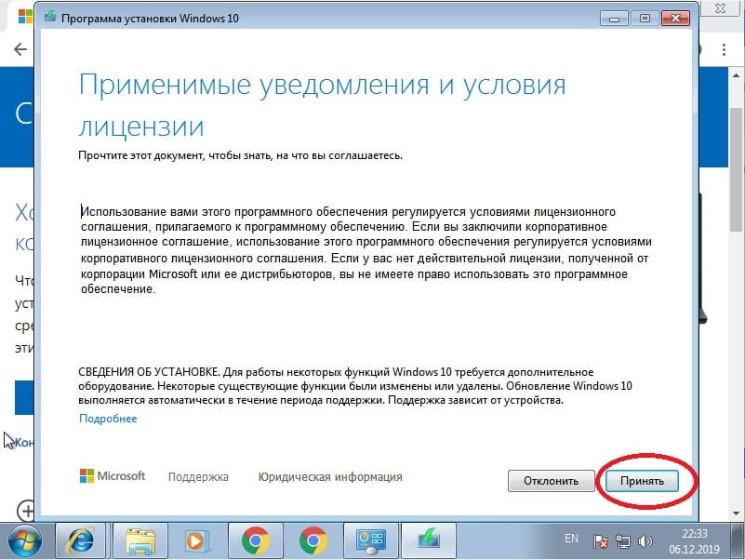Click the network status tray icon
This screenshot has width=745, height=560.
click(x=622, y=540)
